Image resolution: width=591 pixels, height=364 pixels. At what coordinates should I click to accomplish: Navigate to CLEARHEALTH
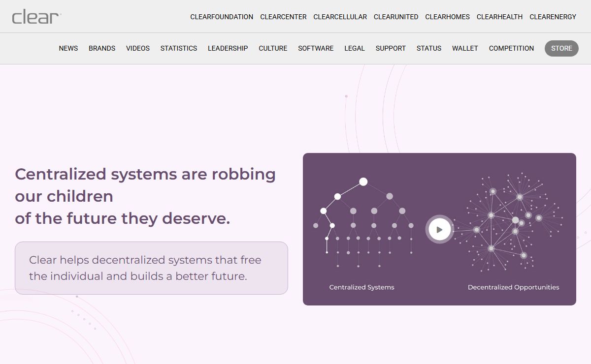[499, 17]
